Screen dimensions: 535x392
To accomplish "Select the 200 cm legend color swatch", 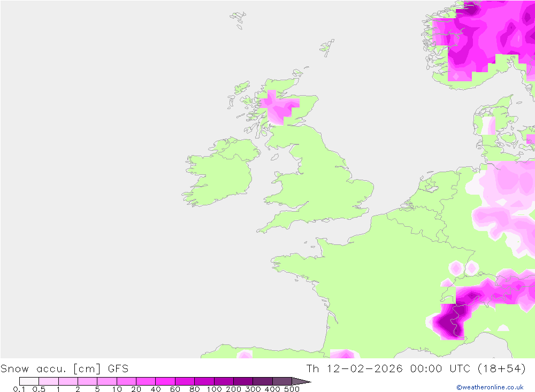I will click(243, 381).
